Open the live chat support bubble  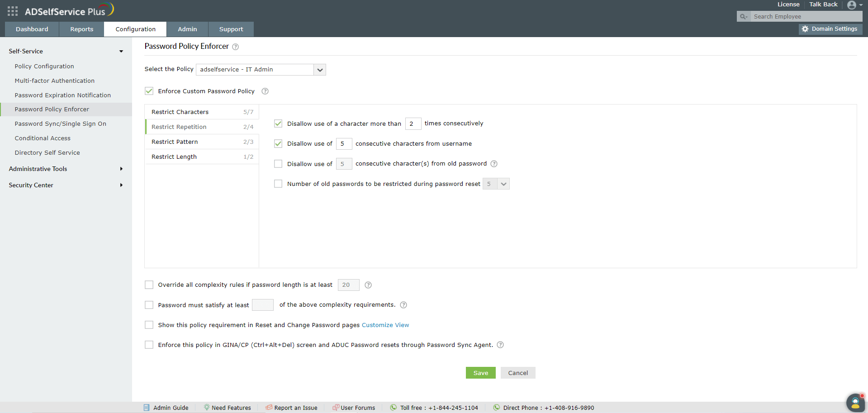pyautogui.click(x=855, y=402)
